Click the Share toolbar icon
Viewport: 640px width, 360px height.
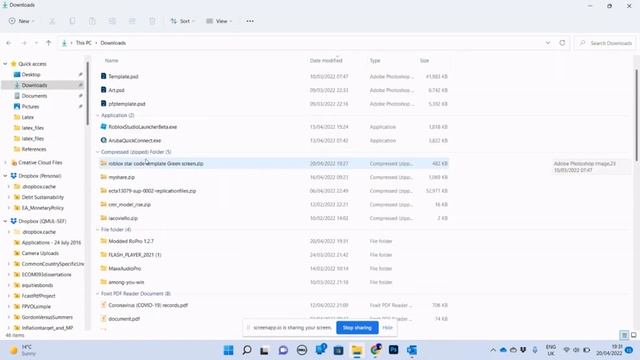[x=132, y=21]
